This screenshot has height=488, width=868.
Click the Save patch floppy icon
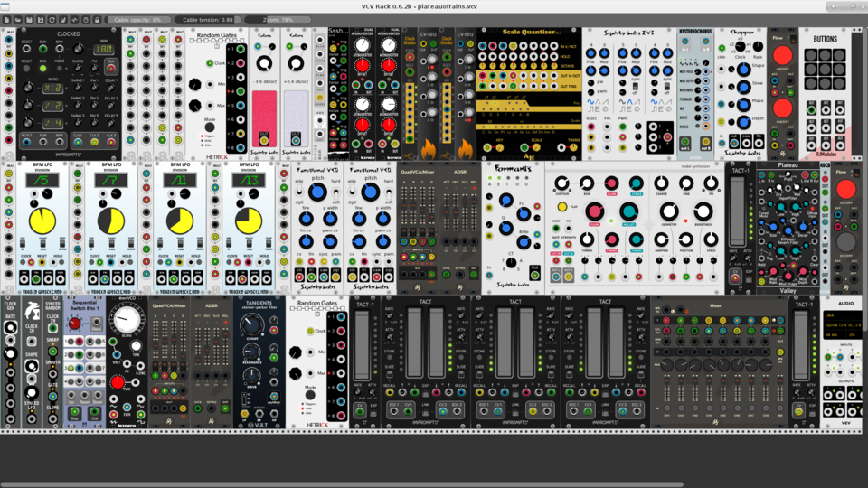point(29,20)
